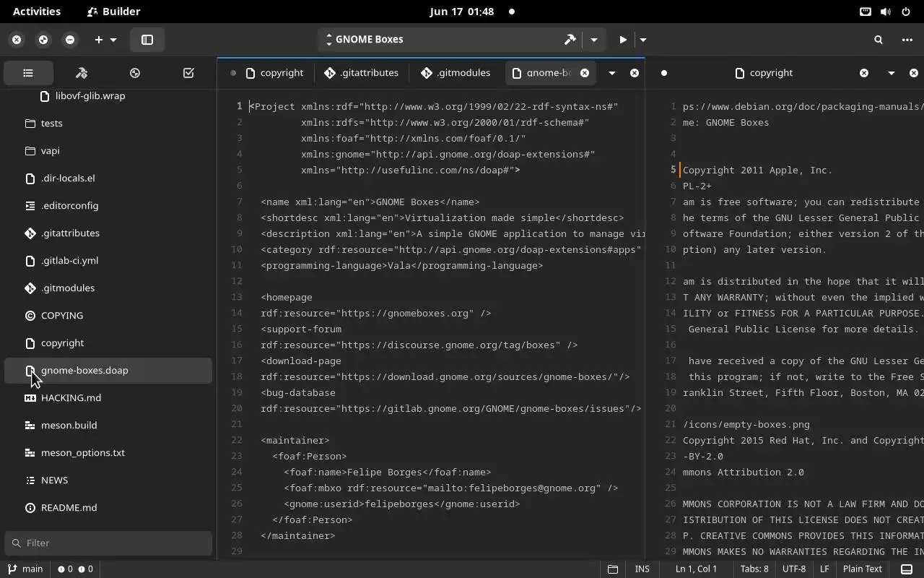This screenshot has height=578, width=924.
Task: Open the TODO checklist panel icon
Action: pyautogui.click(x=188, y=73)
